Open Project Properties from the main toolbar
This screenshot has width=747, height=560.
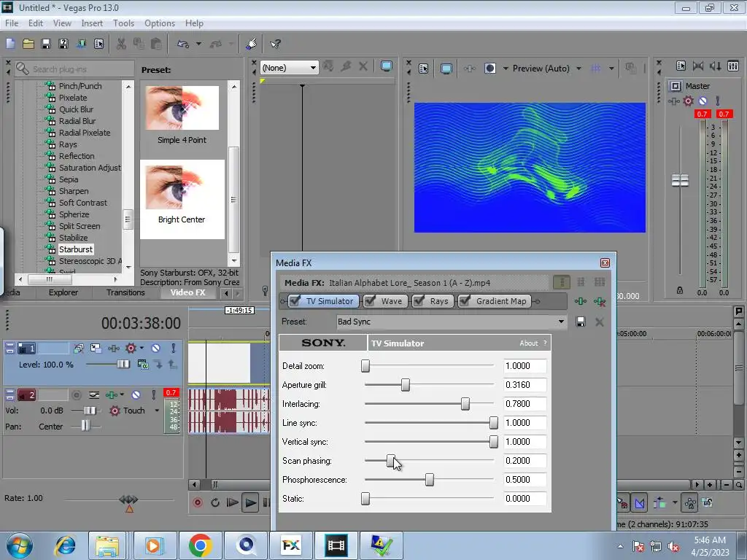98,44
